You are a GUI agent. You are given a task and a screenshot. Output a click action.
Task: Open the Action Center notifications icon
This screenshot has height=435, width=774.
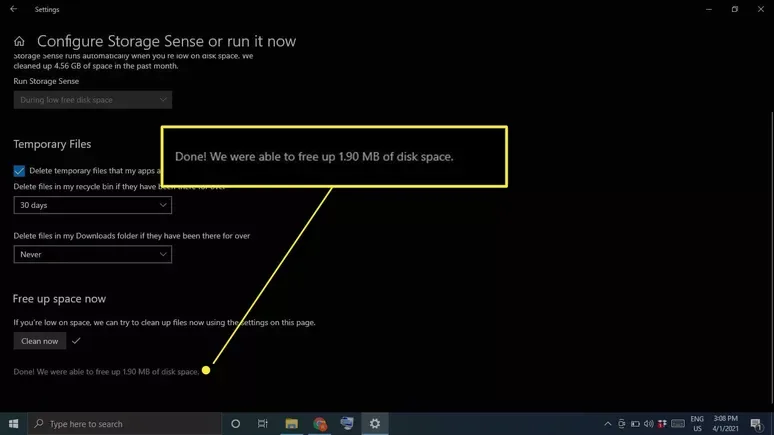tap(756, 424)
